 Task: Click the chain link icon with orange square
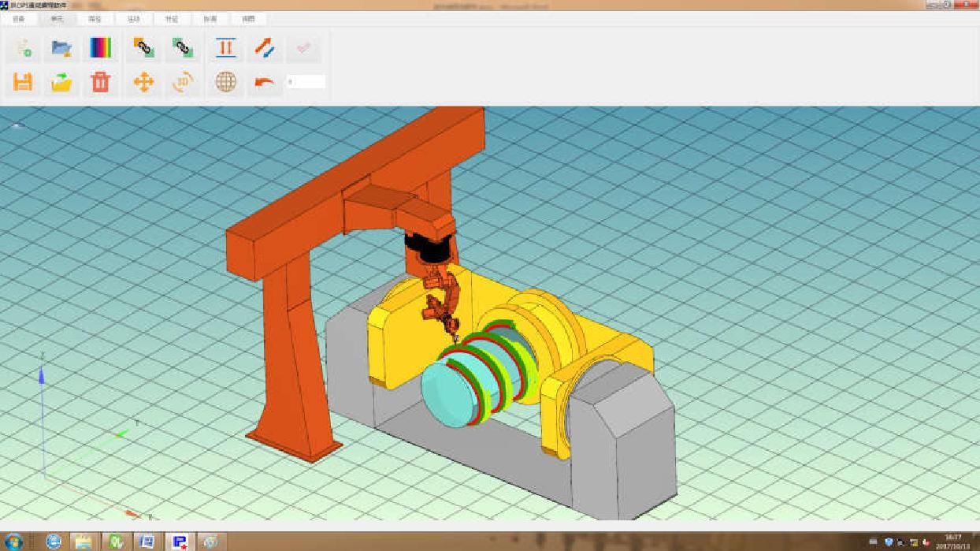[143, 49]
